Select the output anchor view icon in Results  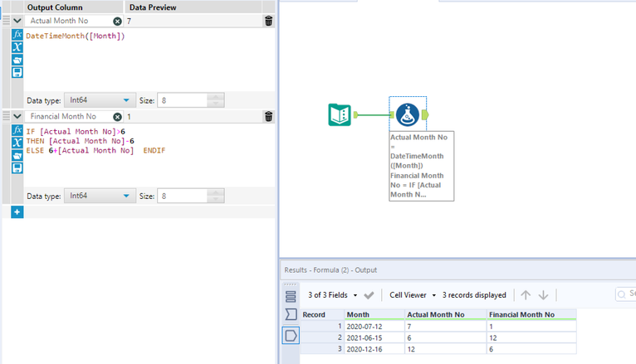[291, 336]
